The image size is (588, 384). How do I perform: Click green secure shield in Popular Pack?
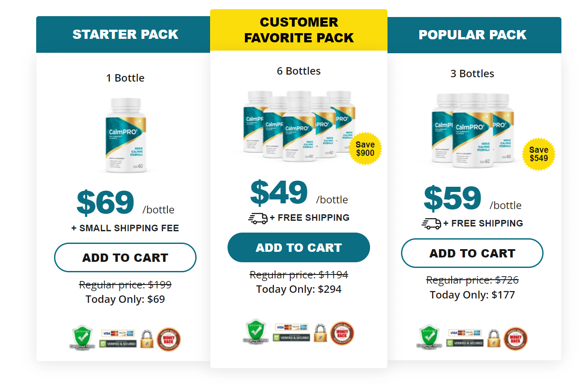point(430,337)
